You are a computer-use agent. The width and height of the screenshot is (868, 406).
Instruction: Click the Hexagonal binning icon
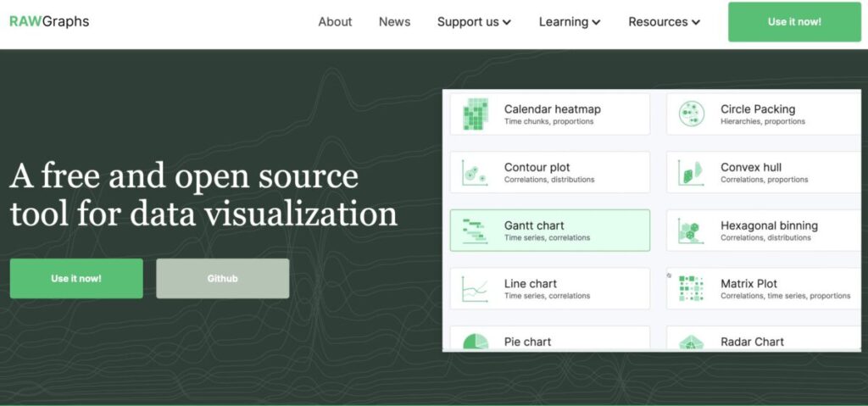[x=692, y=231]
